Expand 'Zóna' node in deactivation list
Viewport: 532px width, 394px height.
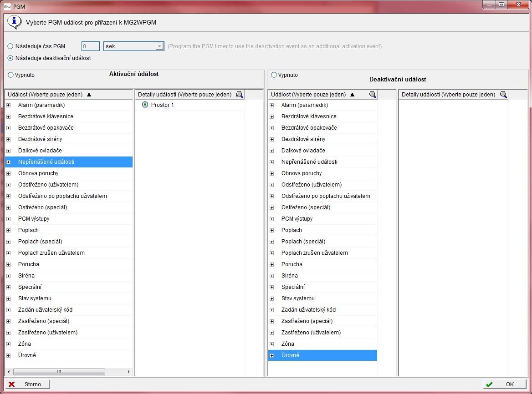tap(272, 344)
